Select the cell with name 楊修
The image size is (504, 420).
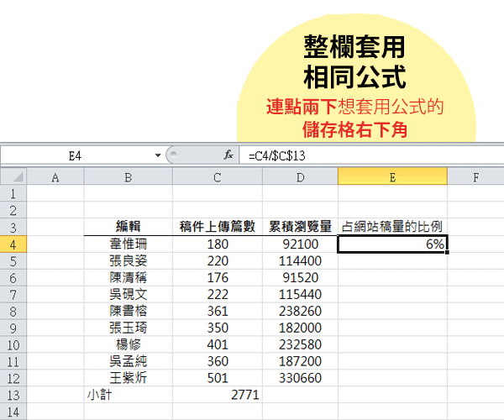129,344
